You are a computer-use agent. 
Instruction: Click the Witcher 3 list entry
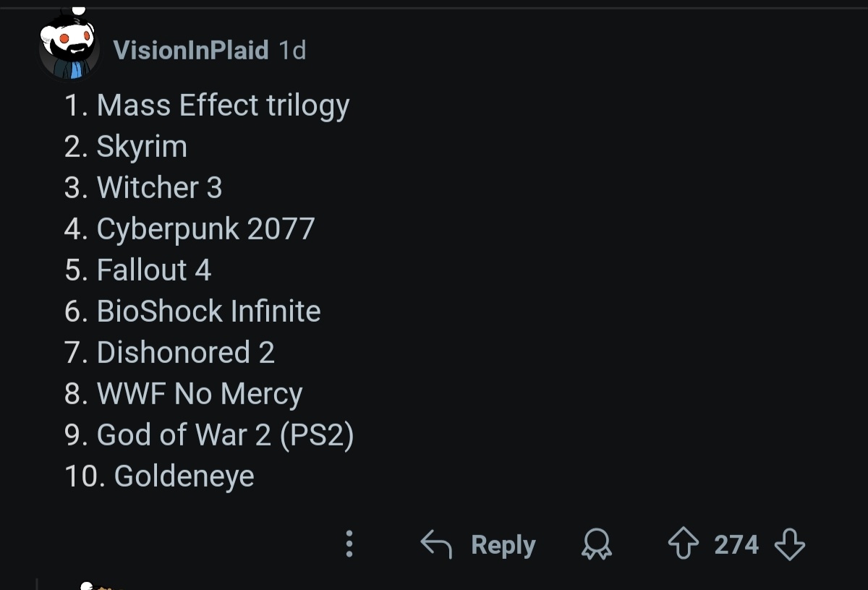click(x=159, y=188)
